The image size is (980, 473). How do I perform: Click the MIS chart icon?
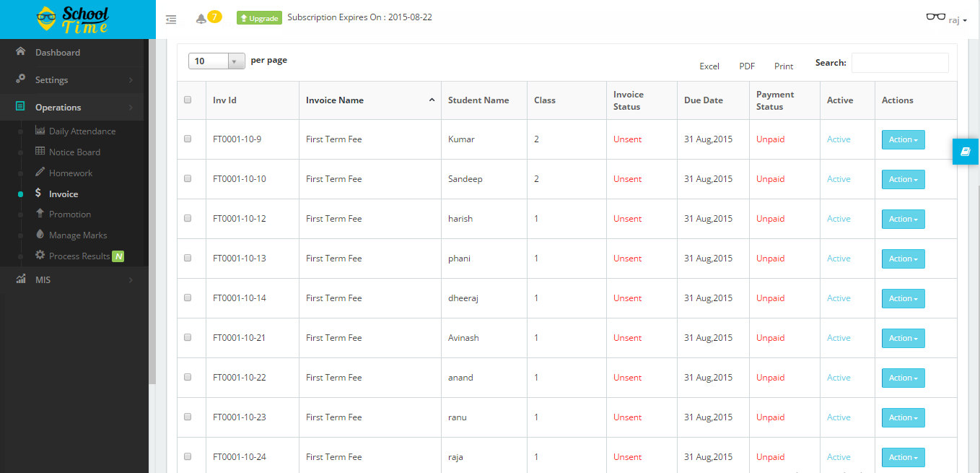pyautogui.click(x=21, y=279)
